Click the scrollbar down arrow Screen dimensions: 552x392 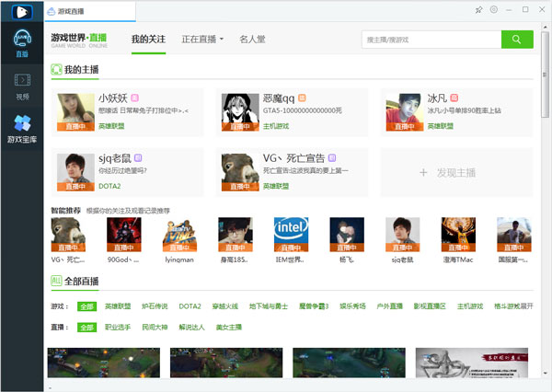coord(545,373)
